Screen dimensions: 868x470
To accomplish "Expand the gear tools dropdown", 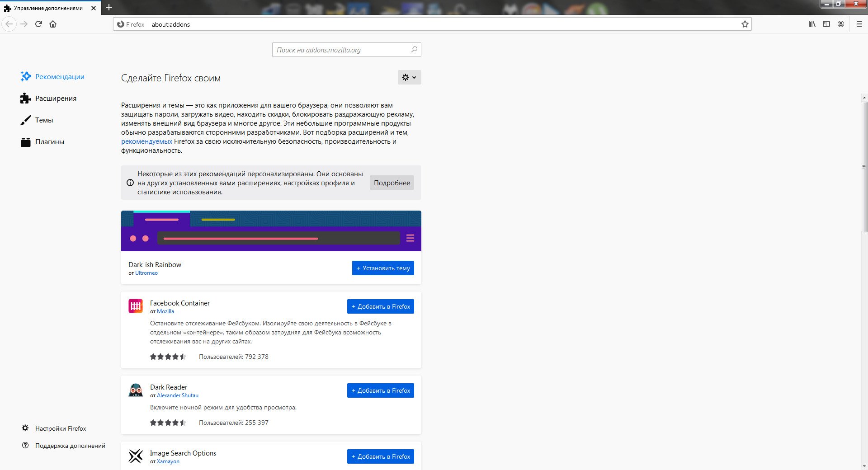I will point(409,77).
